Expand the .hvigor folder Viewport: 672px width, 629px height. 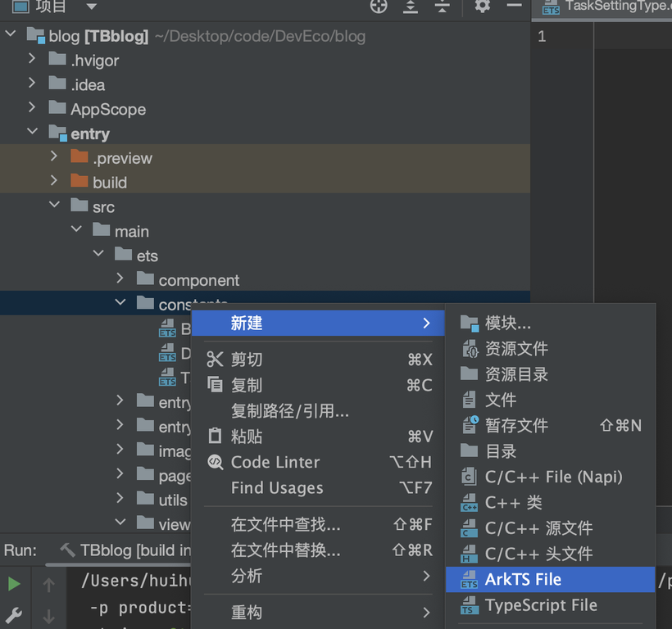32,60
